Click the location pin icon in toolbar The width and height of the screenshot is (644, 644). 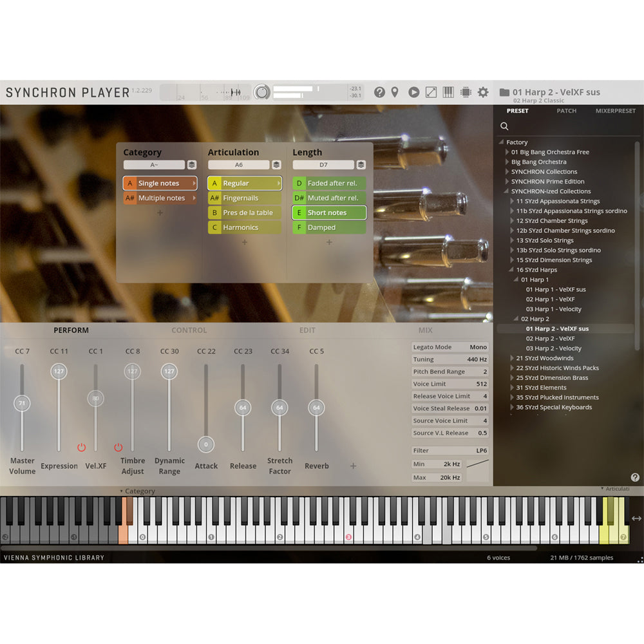(x=395, y=92)
